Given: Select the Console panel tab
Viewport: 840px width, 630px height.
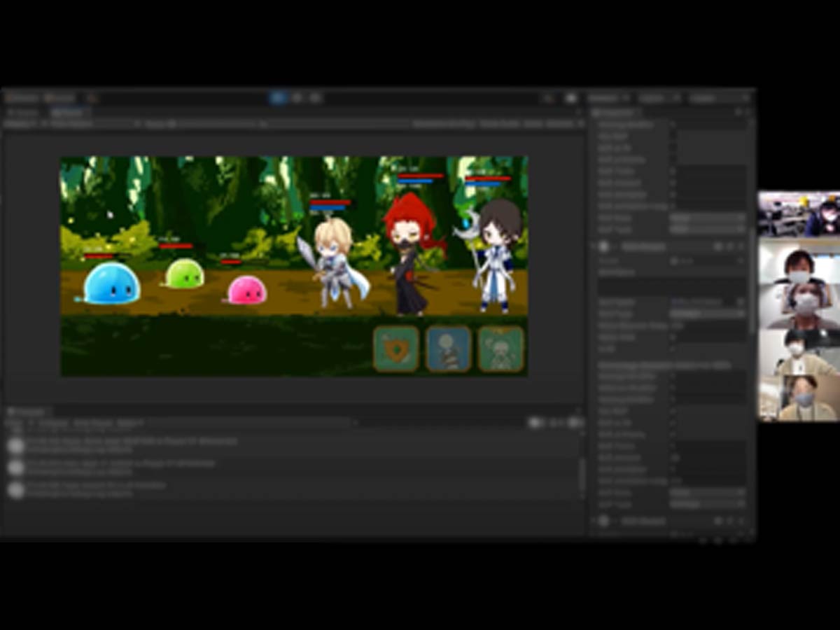Looking at the screenshot, I should (x=28, y=412).
